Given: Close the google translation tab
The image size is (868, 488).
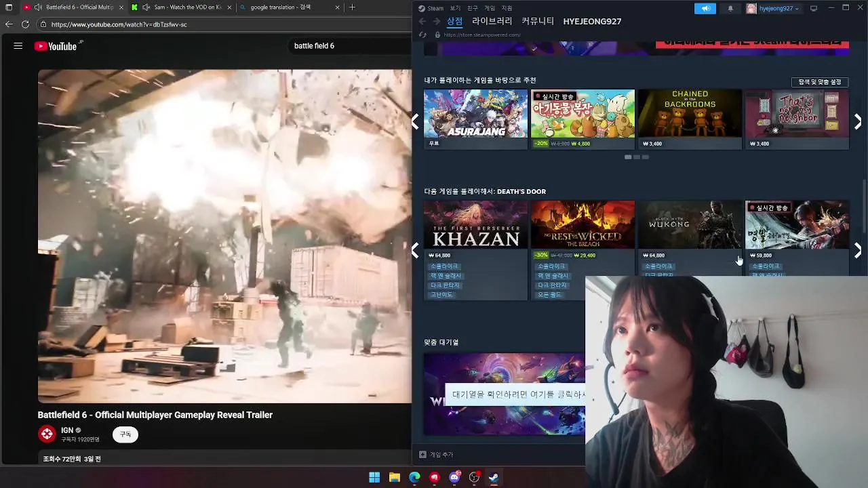Looking at the screenshot, I should [337, 7].
